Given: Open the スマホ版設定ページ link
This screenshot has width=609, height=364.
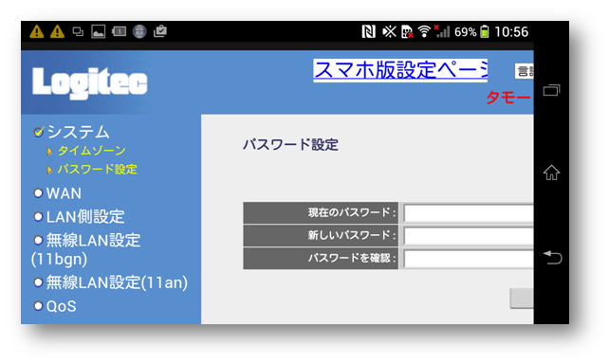Looking at the screenshot, I should tap(400, 70).
